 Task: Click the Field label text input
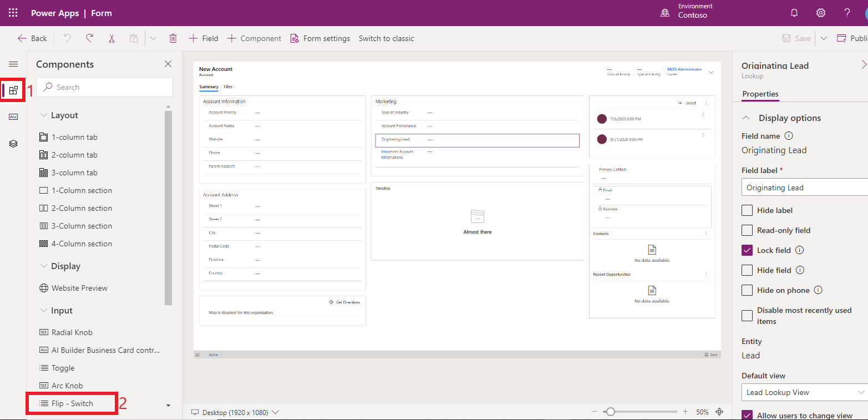[x=804, y=188]
